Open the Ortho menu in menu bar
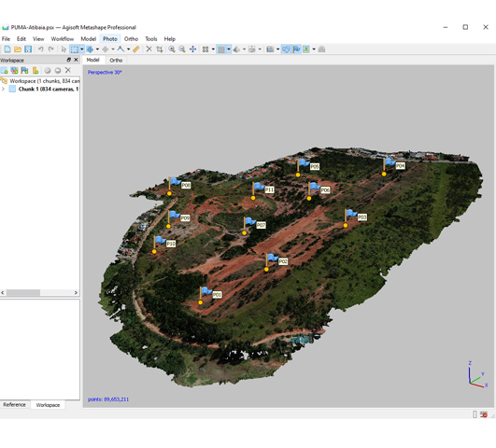Screen dimensions: 496x448 click(131, 39)
